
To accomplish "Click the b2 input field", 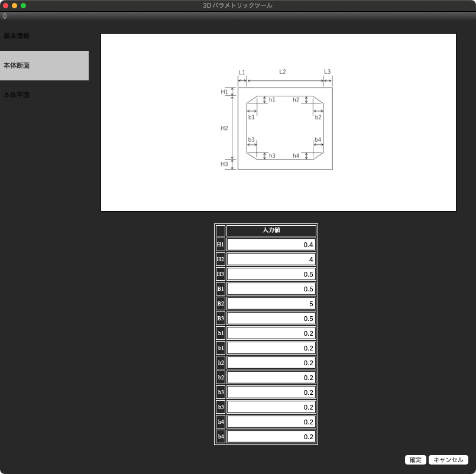I will click(x=271, y=378).
